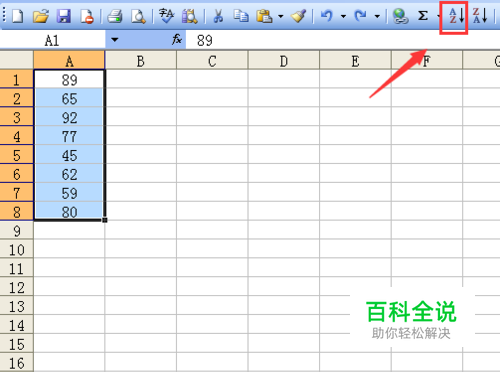500x372 pixels.
Task: Select row 8 header
Action: [16, 212]
